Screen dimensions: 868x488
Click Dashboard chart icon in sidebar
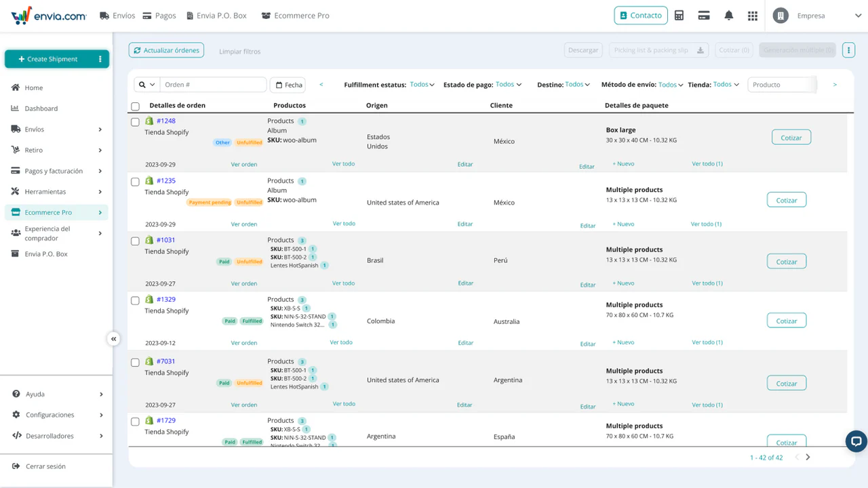click(x=15, y=108)
